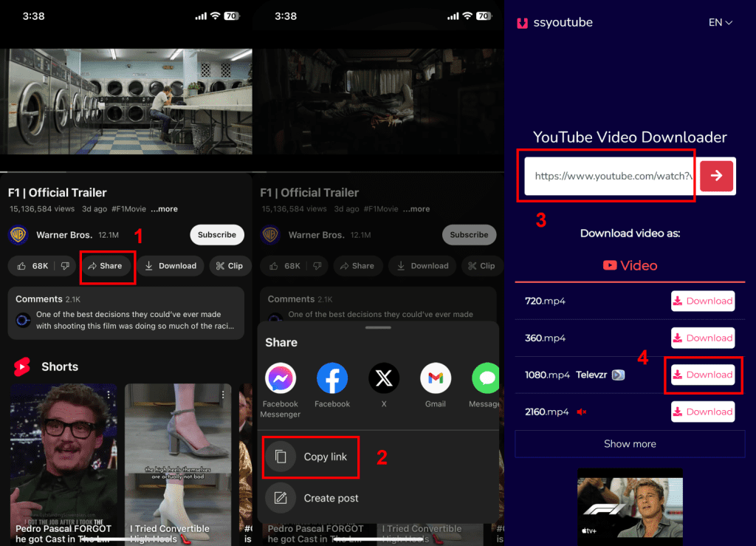Like the F1 trailer with thumbs up
756x546 pixels.
pos(22,265)
